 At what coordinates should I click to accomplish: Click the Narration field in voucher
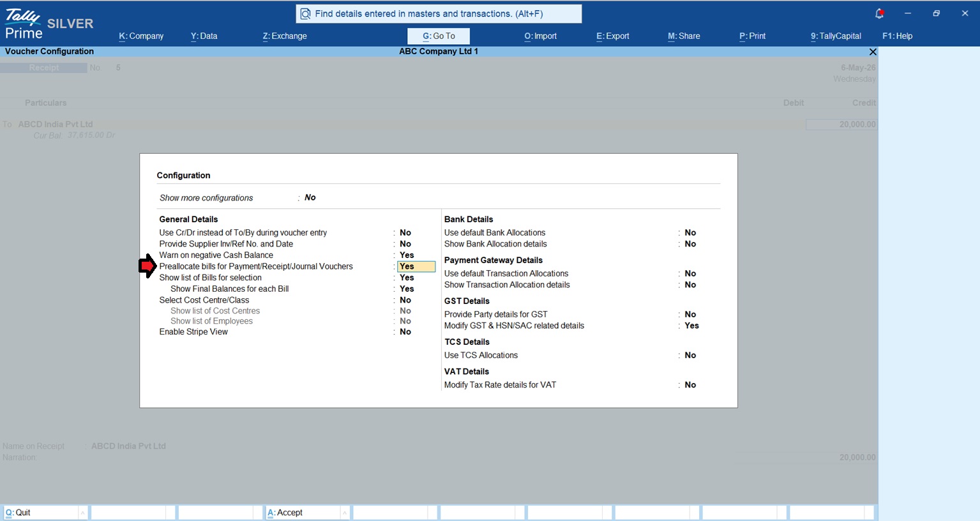[x=19, y=457]
